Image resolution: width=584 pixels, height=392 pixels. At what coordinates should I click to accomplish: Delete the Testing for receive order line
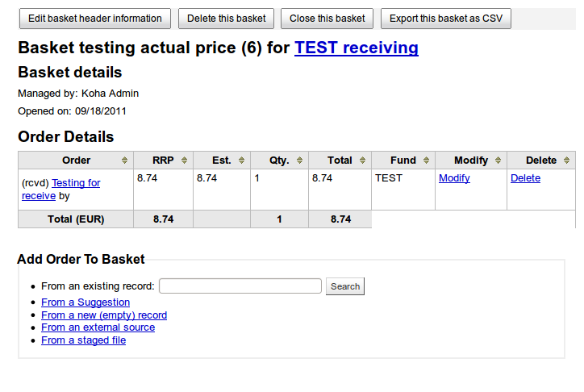525,178
